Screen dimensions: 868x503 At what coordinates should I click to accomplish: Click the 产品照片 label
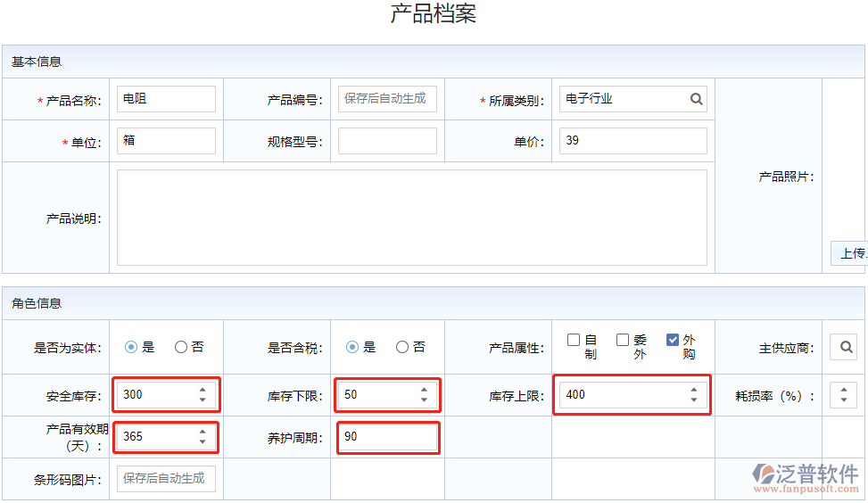click(786, 177)
